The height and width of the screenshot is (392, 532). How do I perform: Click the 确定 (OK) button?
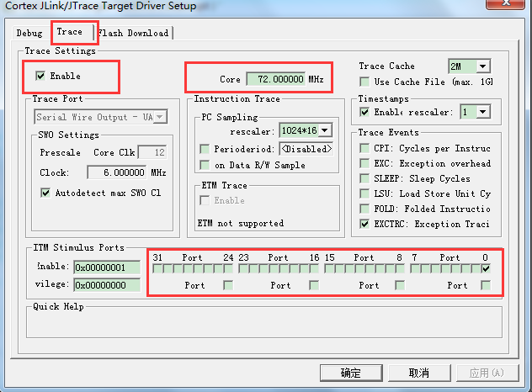point(351,373)
